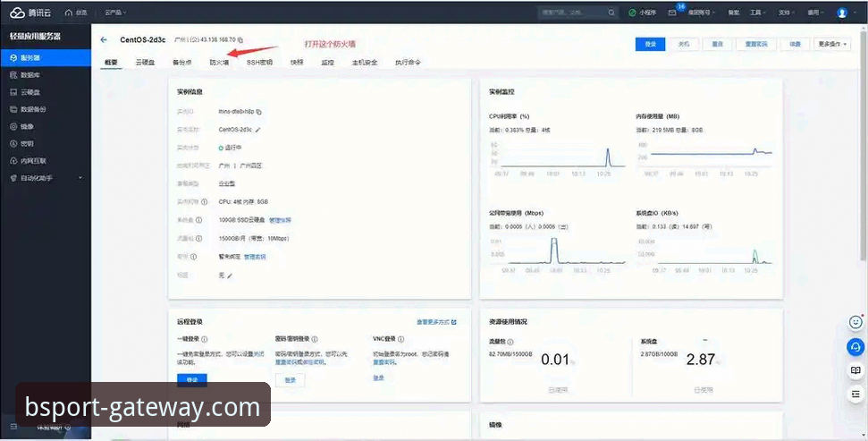Expand the 工具 tools dropdown
The image size is (868, 441).
pos(758,13)
